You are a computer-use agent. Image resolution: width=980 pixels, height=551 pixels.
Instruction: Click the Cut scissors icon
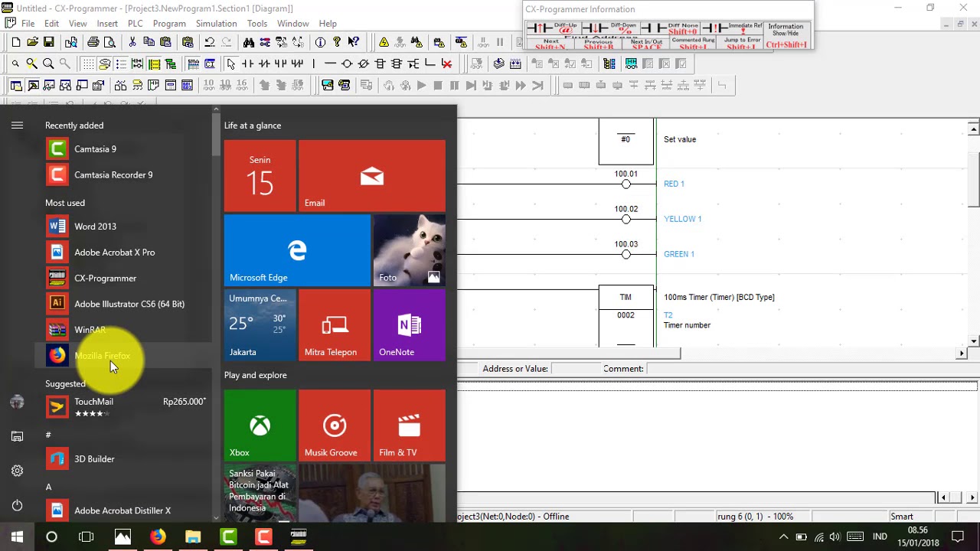[x=132, y=43]
